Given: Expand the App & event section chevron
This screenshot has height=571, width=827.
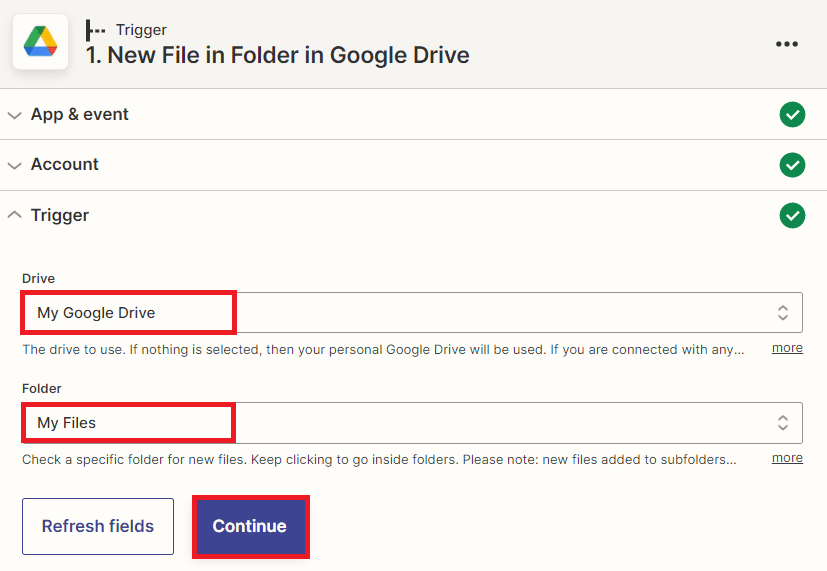Looking at the screenshot, I should point(14,115).
